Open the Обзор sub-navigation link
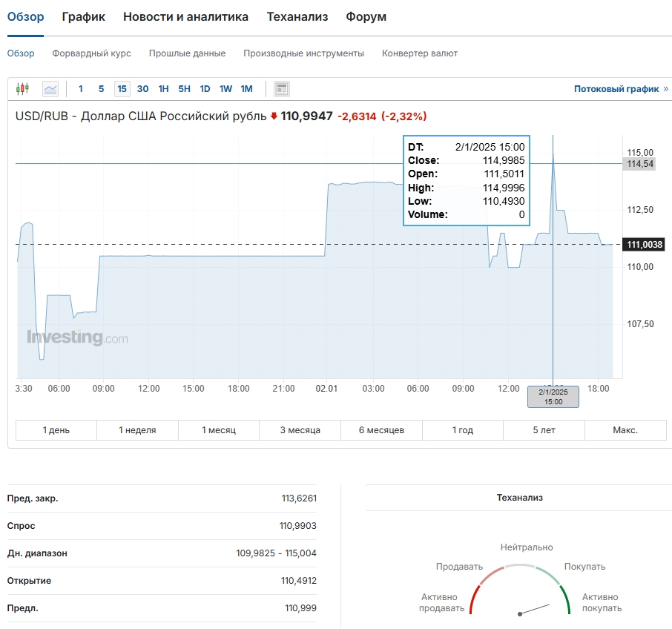672x629 pixels. [21, 53]
